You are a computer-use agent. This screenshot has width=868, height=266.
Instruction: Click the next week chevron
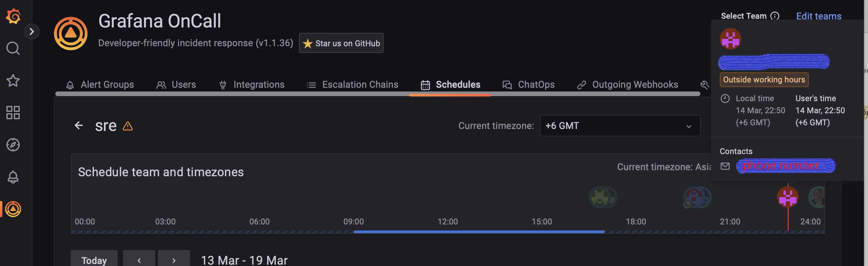click(174, 260)
